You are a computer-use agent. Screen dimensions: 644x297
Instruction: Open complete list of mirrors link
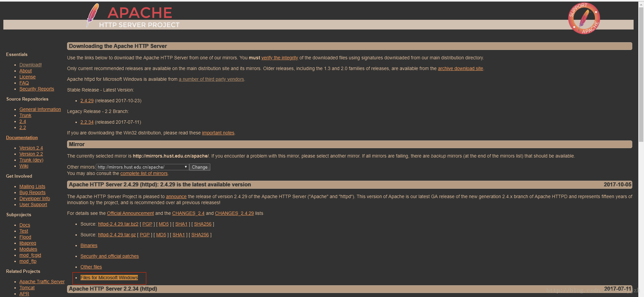pos(144,173)
